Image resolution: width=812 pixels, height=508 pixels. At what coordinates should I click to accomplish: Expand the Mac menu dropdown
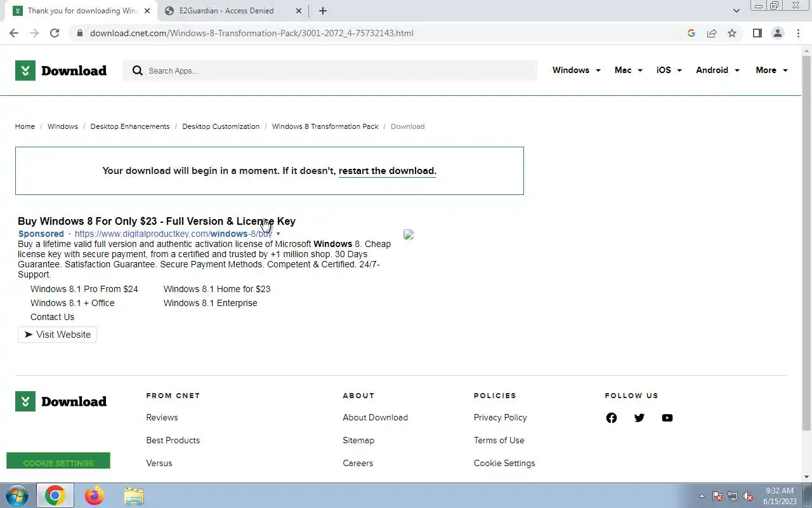click(x=628, y=70)
